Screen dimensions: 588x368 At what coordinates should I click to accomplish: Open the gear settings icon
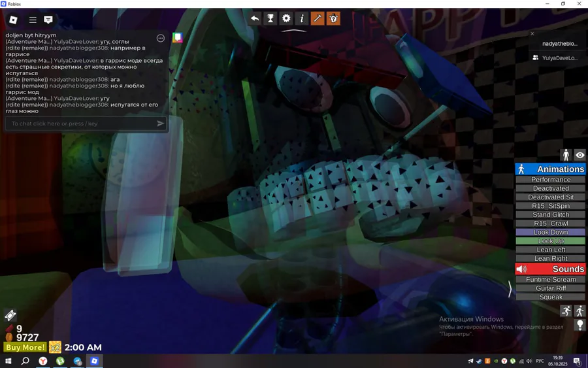coord(286,18)
